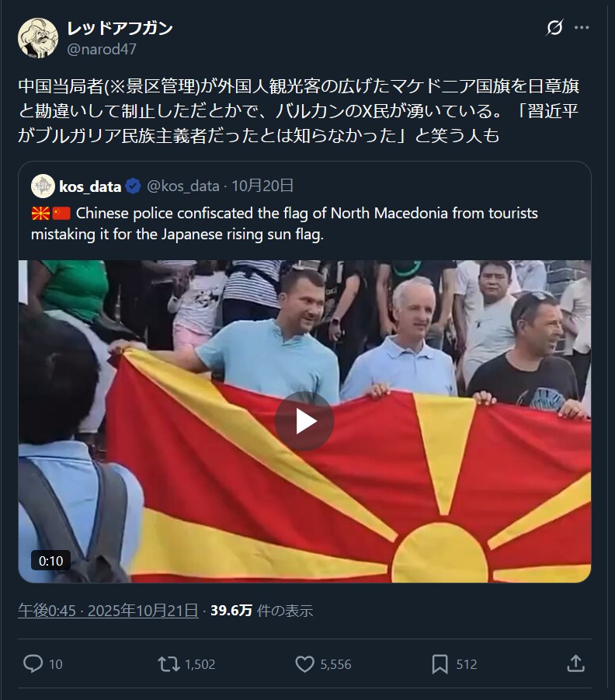This screenshot has width=615, height=700.
Task: Click the reply speech bubble icon
Action: [33, 663]
